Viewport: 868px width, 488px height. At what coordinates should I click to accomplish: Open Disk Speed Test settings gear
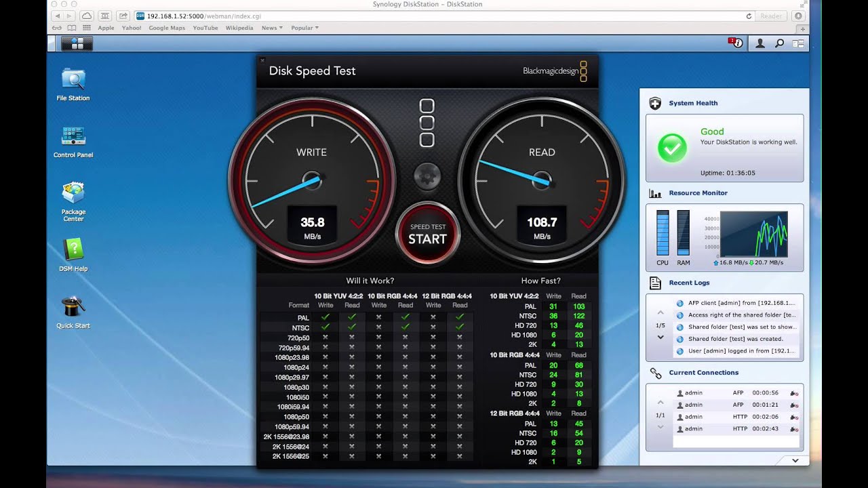(427, 176)
